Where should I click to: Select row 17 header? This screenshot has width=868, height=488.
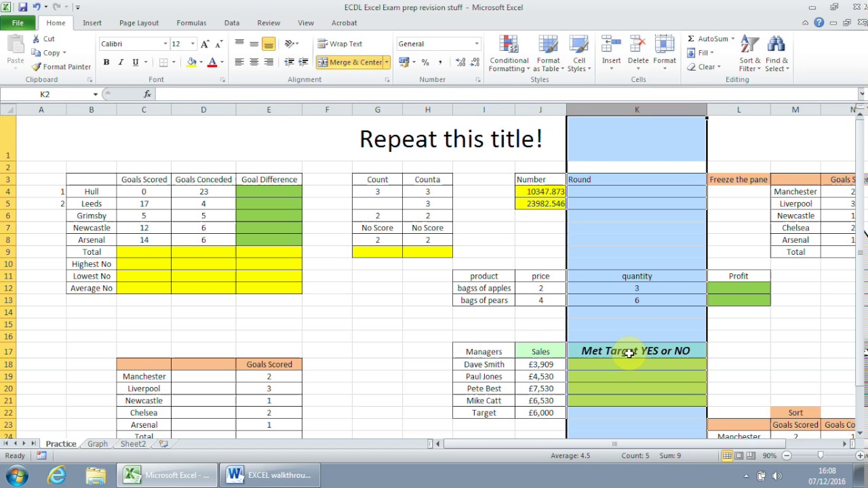pos(8,351)
